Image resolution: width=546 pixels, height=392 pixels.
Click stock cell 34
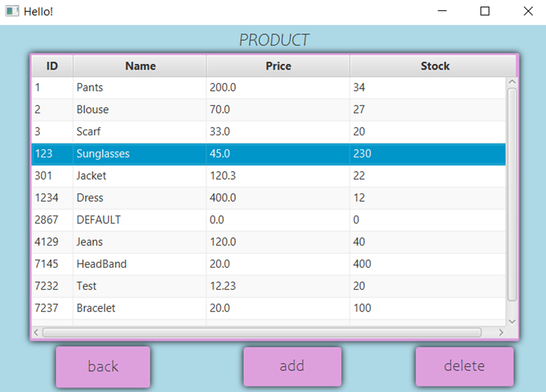pos(428,87)
